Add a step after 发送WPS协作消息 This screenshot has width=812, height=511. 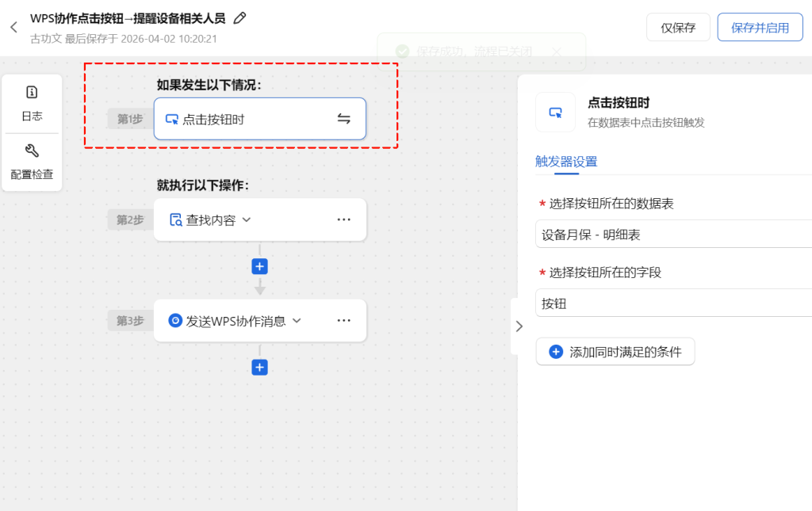(260, 368)
